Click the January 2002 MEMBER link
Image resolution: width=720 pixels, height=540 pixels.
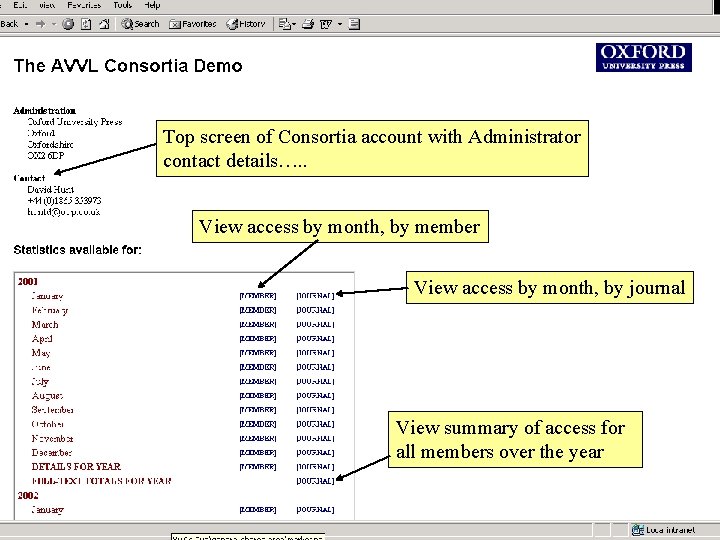[258, 509]
